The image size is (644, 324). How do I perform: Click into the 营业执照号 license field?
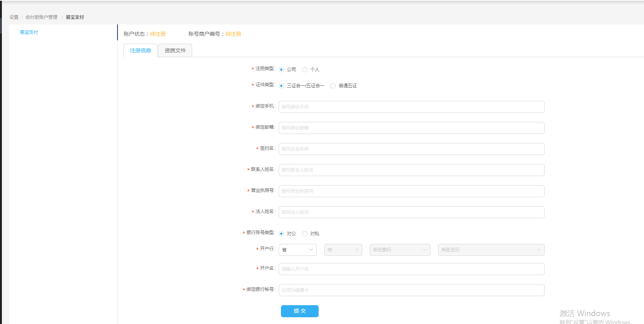click(x=411, y=191)
